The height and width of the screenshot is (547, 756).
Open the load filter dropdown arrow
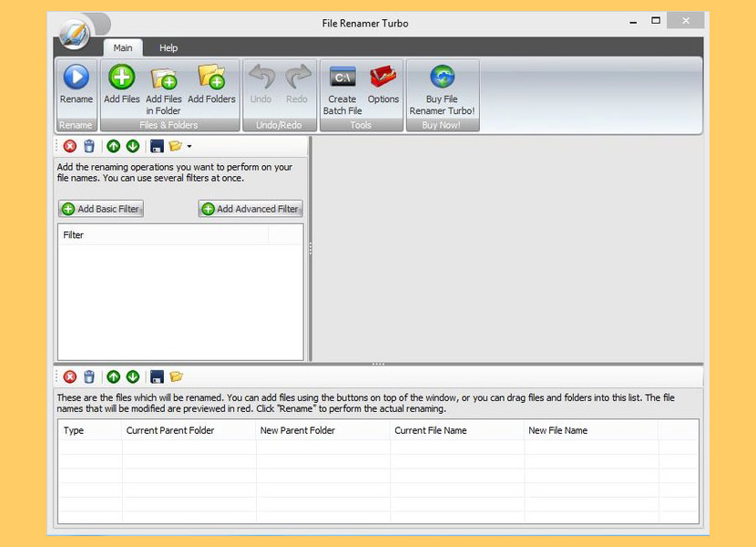[x=189, y=146]
